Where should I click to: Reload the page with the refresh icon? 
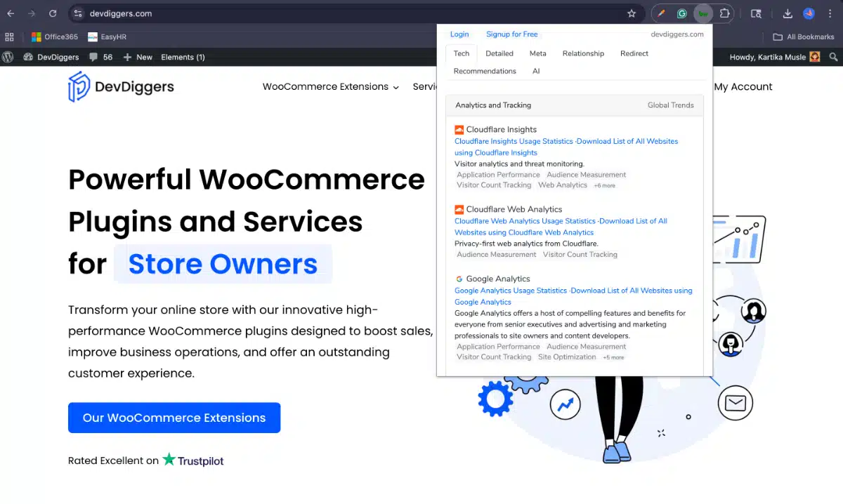[x=53, y=13]
